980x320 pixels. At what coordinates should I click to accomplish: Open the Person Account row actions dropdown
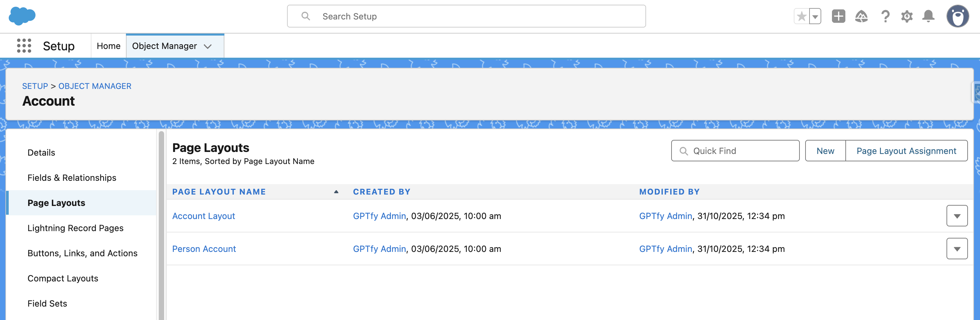957,249
